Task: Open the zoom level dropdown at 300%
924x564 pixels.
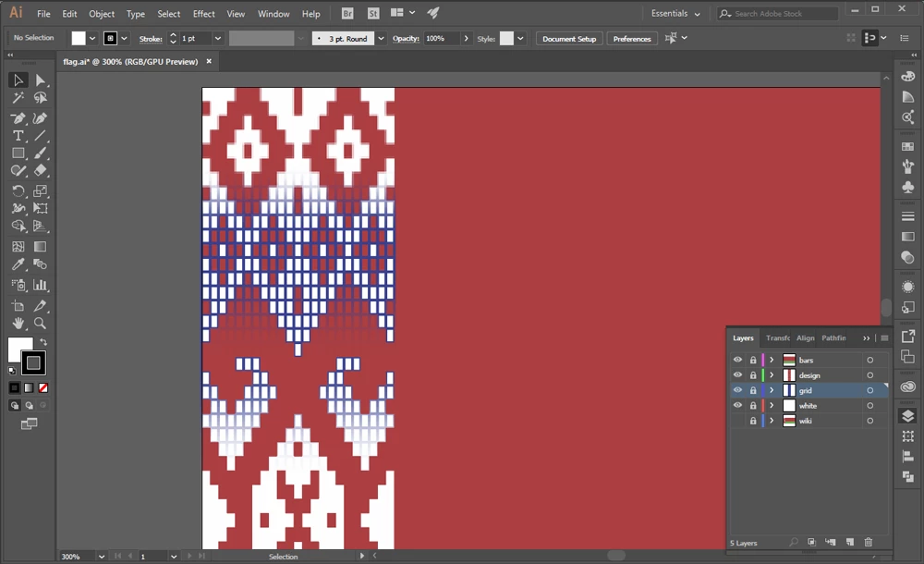Action: click(x=102, y=557)
